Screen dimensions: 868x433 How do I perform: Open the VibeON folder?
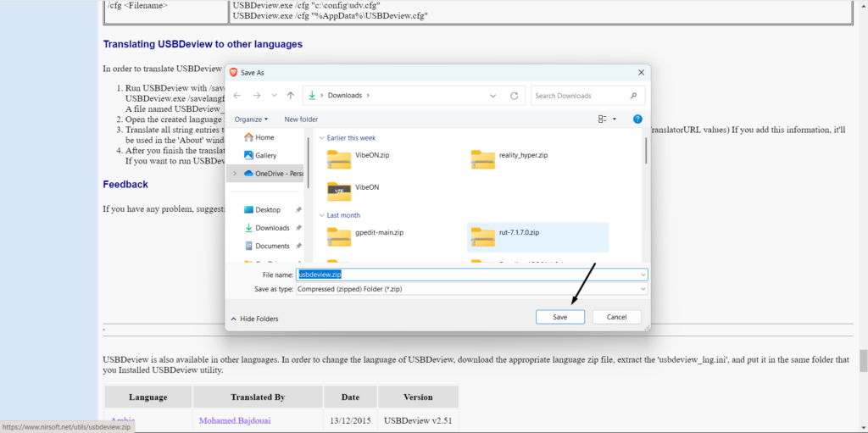[339, 190]
